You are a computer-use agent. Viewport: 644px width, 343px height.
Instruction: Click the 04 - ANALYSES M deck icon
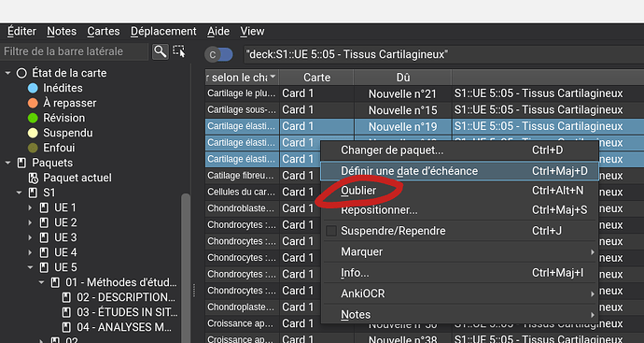pos(66,327)
